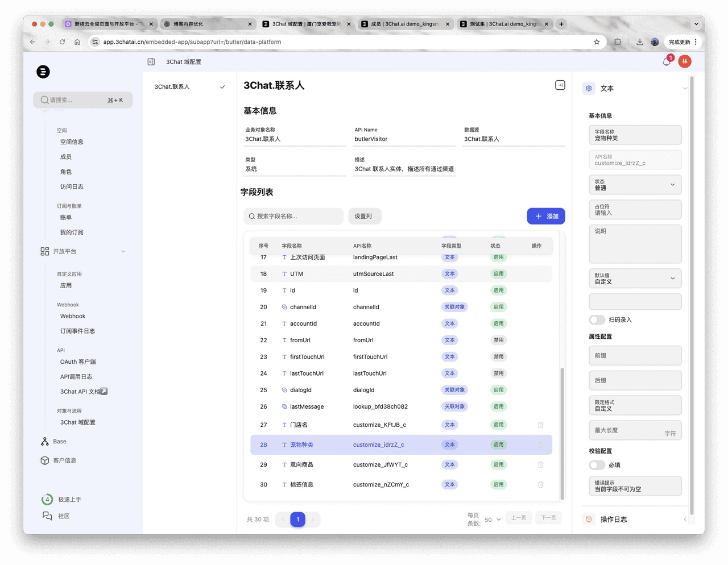Open a new browser tab
Screen dimensions: 728x565
point(561,24)
